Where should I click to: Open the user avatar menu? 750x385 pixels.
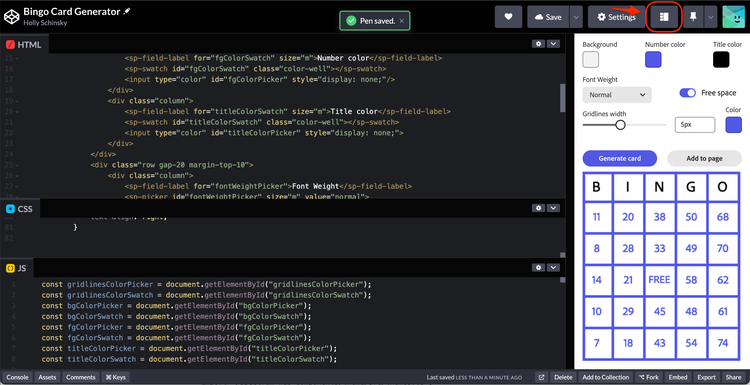click(734, 17)
